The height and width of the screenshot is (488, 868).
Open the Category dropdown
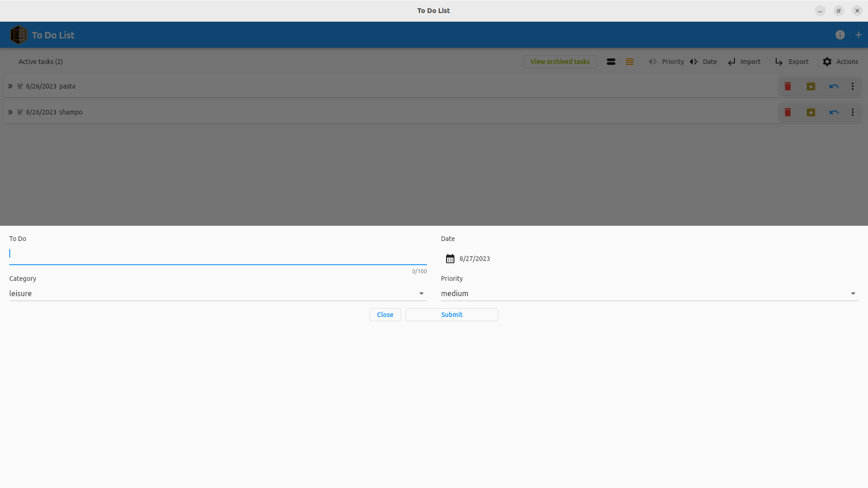point(421,293)
